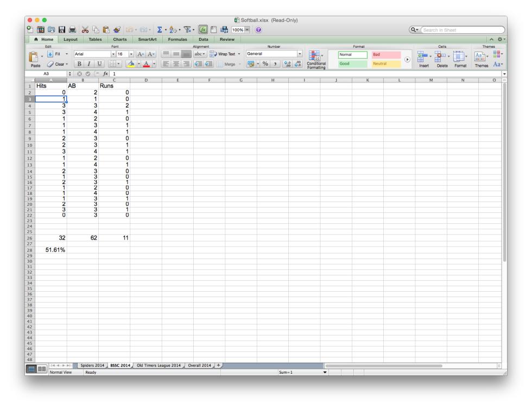Increase indent icon

pos(208,64)
